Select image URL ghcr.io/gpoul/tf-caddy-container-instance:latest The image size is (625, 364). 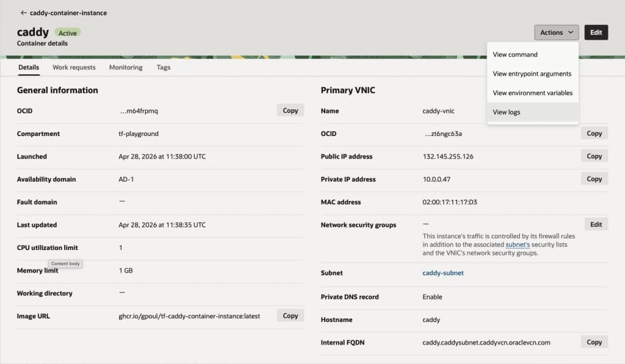(x=189, y=316)
